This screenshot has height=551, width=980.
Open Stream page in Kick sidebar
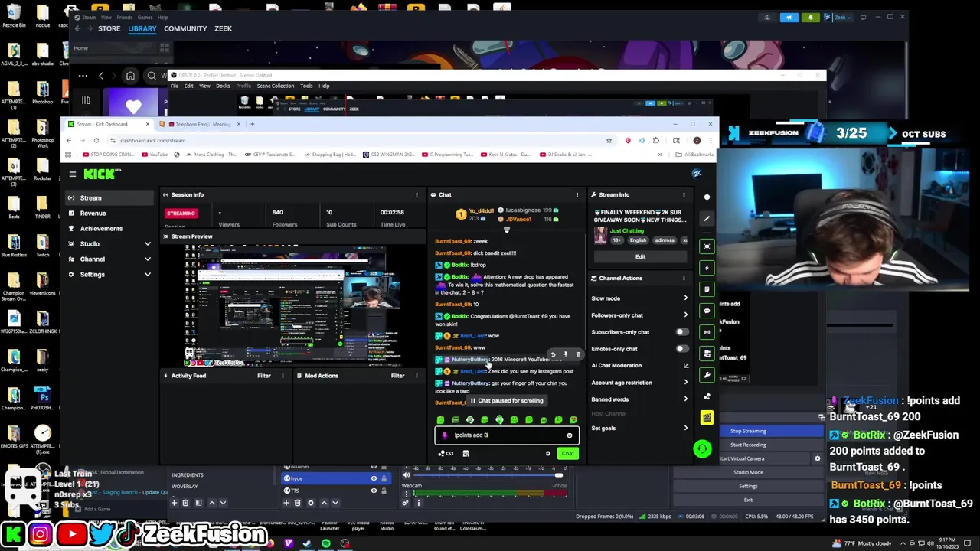(109, 197)
